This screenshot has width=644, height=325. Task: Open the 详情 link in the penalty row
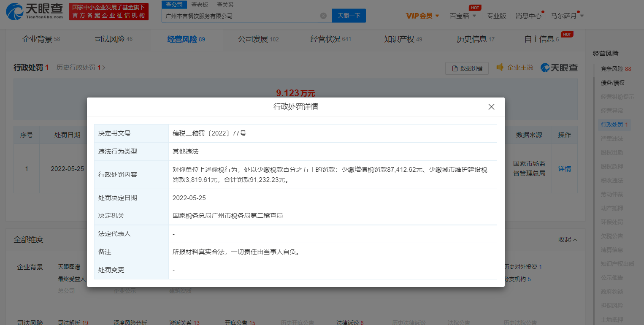tap(565, 168)
